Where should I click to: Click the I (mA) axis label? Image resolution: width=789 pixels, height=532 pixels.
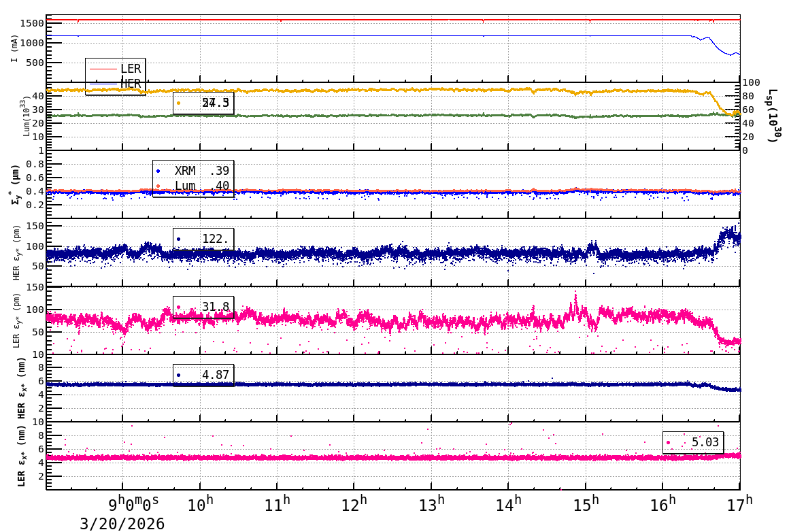point(14,49)
